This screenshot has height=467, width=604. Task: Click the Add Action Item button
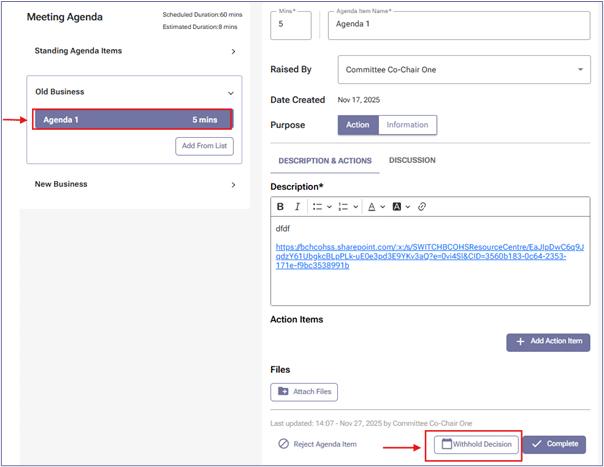click(x=548, y=341)
